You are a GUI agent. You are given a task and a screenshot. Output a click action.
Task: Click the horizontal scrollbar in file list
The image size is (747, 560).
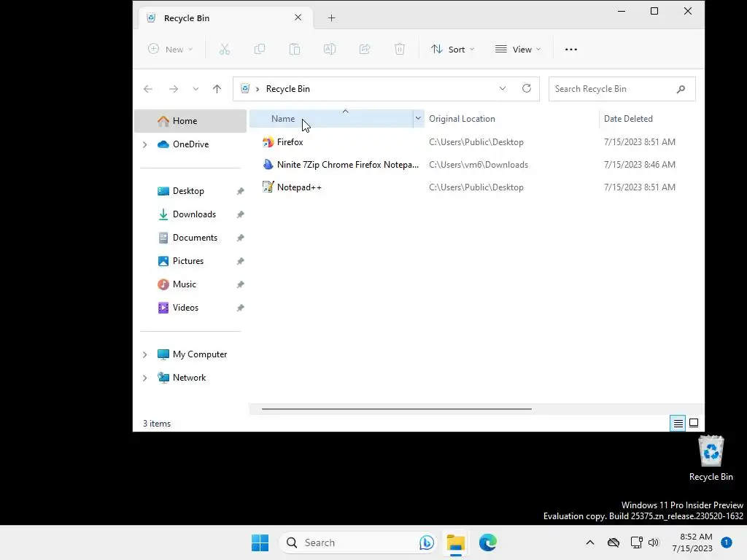[396, 408]
